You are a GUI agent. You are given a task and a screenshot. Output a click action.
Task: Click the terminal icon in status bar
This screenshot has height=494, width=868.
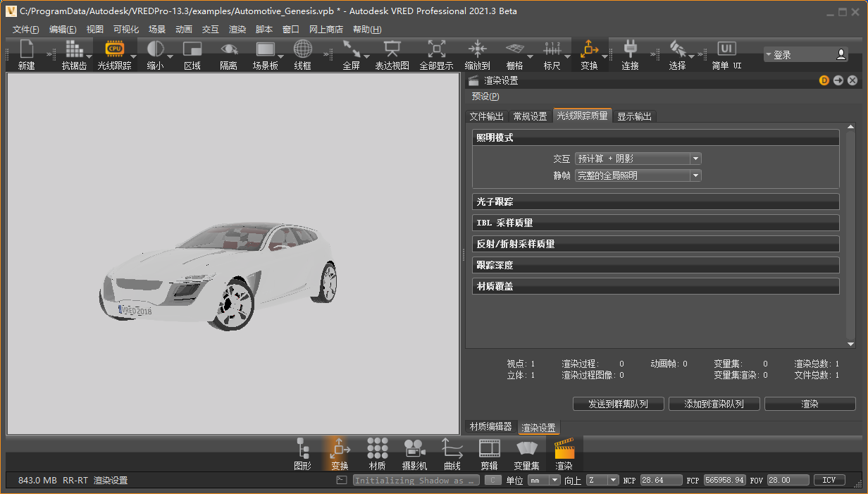click(342, 481)
